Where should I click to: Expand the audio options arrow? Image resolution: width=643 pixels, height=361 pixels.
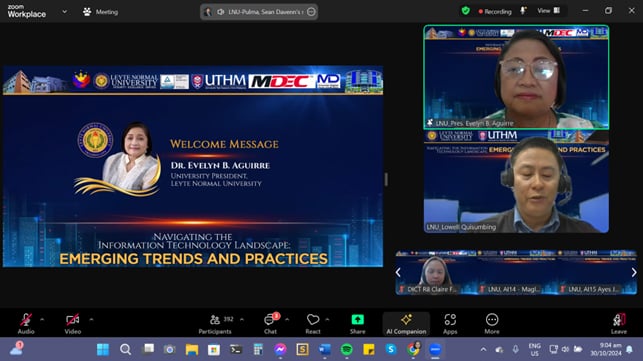[42, 319]
